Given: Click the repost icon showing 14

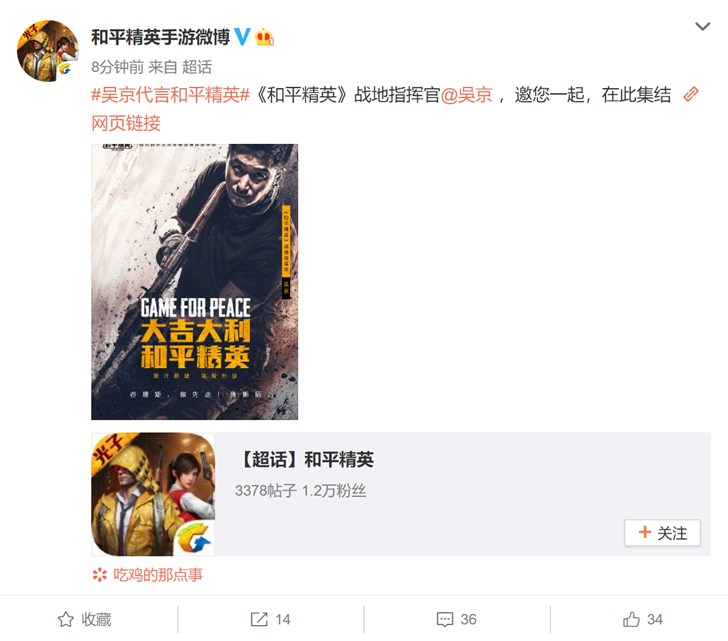Looking at the screenshot, I should tap(259, 619).
